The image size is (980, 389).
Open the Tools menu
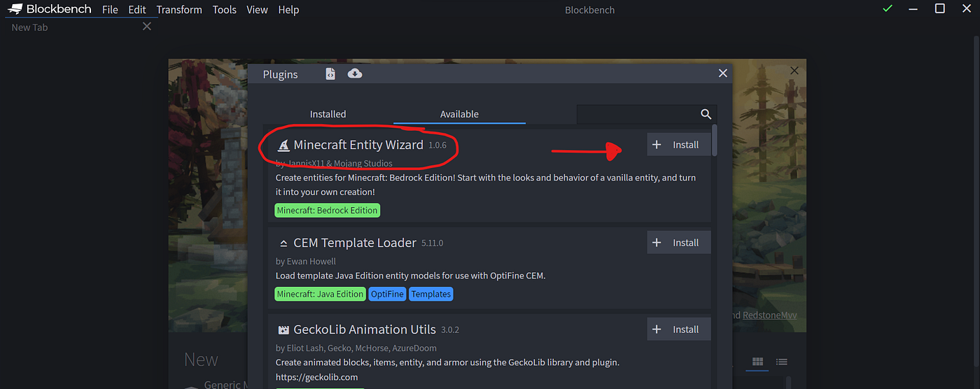click(225, 10)
